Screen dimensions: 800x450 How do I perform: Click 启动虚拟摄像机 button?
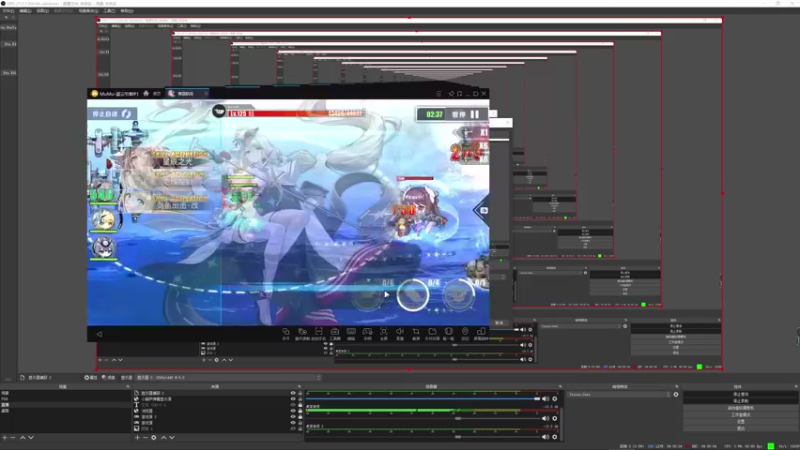[740, 408]
